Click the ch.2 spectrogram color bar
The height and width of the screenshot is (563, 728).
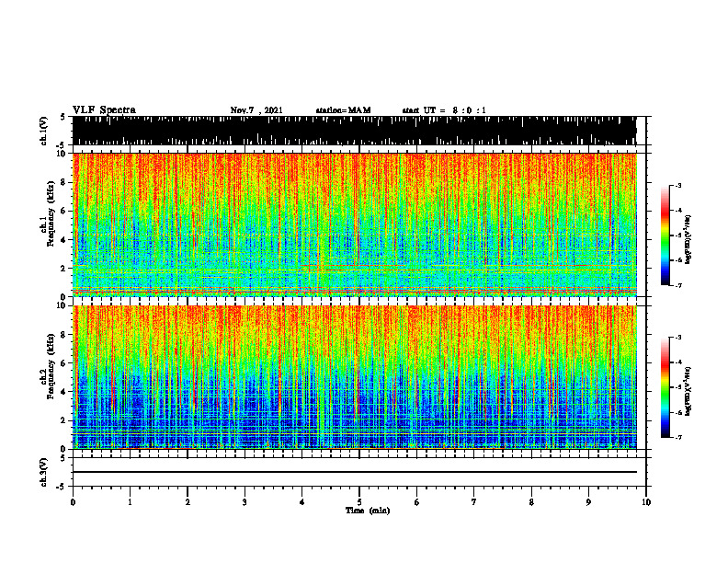click(x=665, y=387)
